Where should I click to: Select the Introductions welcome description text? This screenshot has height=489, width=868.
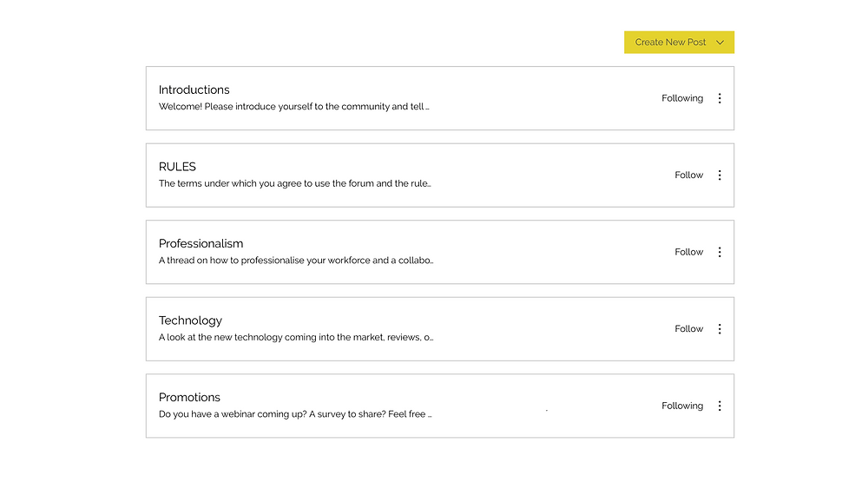click(x=294, y=106)
